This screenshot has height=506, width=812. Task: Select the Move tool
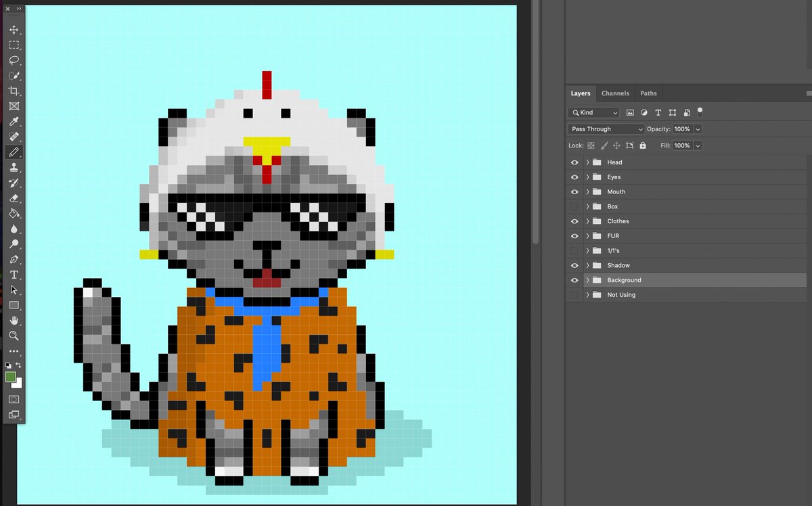14,30
